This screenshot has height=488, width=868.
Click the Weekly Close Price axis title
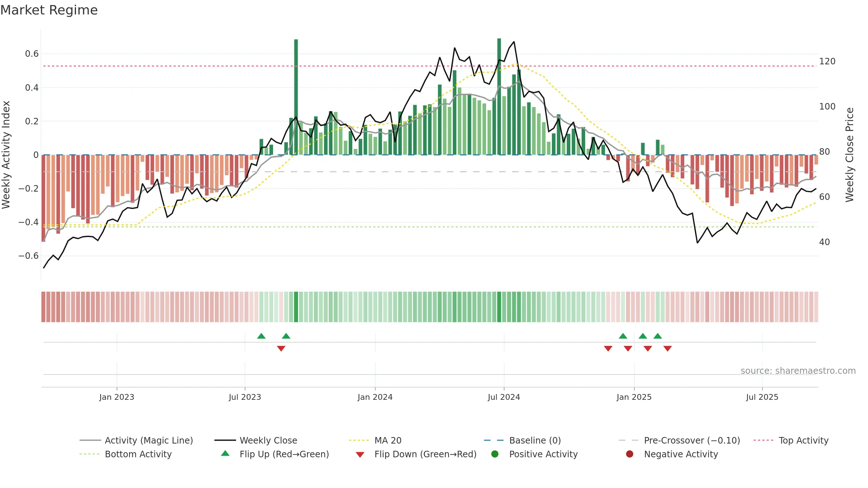[x=850, y=155]
